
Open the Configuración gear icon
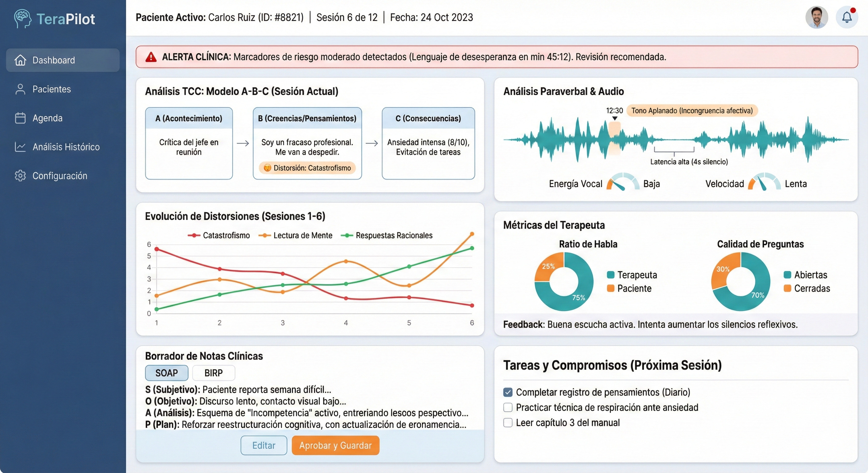(20, 176)
